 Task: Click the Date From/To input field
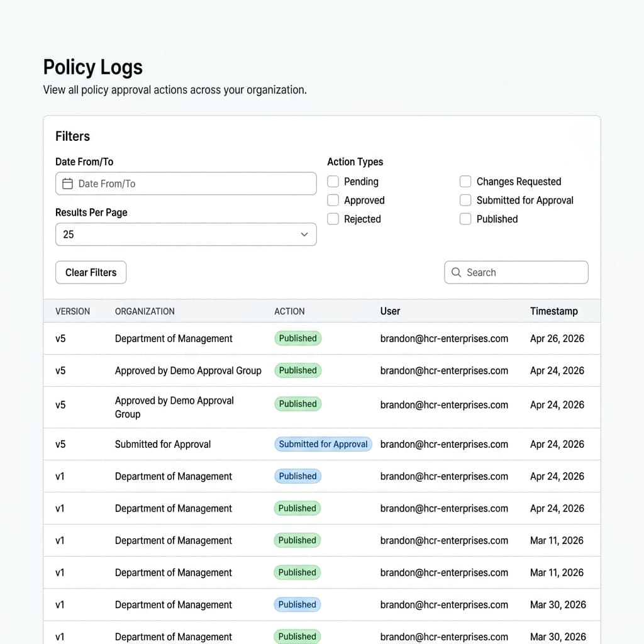pyautogui.click(x=186, y=184)
